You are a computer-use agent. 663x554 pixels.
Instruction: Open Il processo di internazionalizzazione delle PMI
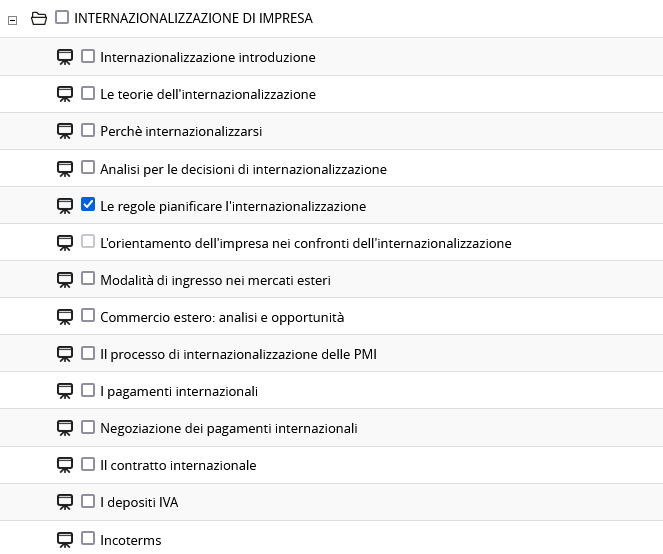[x=238, y=354]
